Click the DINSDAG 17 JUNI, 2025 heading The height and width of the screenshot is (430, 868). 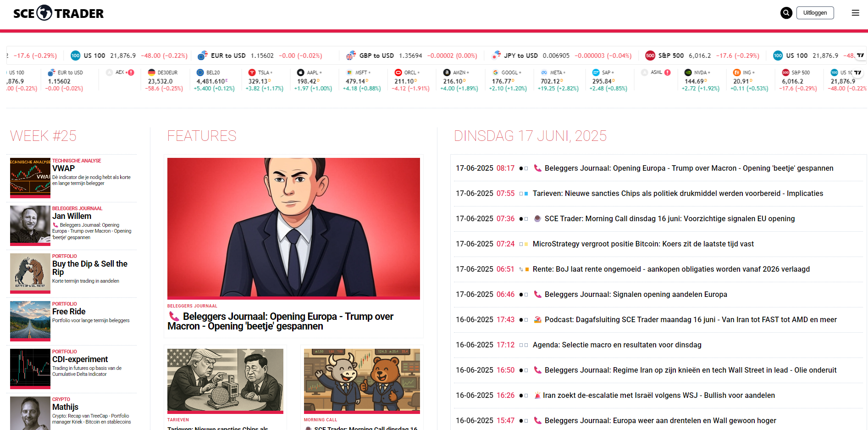coord(530,136)
